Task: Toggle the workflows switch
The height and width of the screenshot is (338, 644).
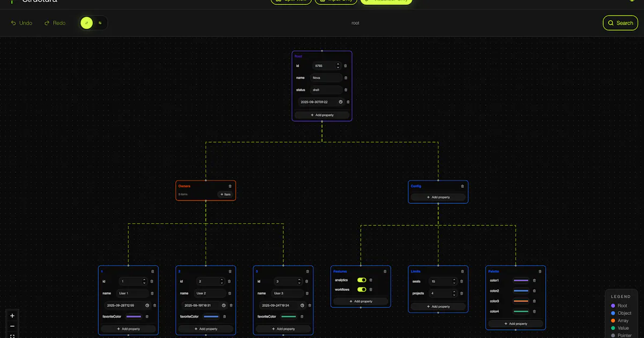Action: point(362,290)
